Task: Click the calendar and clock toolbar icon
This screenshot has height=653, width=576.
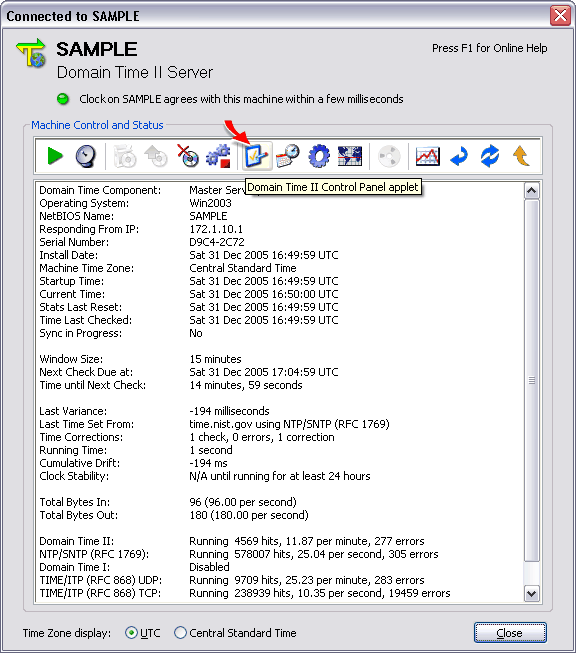Action: [288, 156]
